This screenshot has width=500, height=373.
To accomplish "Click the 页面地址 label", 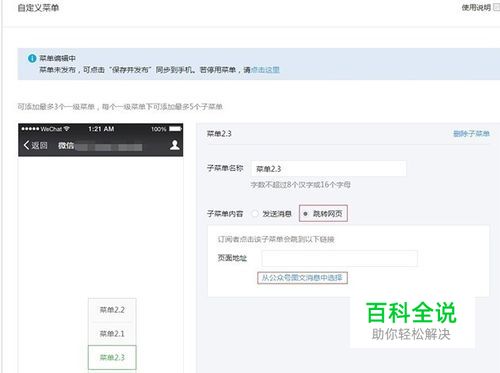I will click(x=232, y=258).
